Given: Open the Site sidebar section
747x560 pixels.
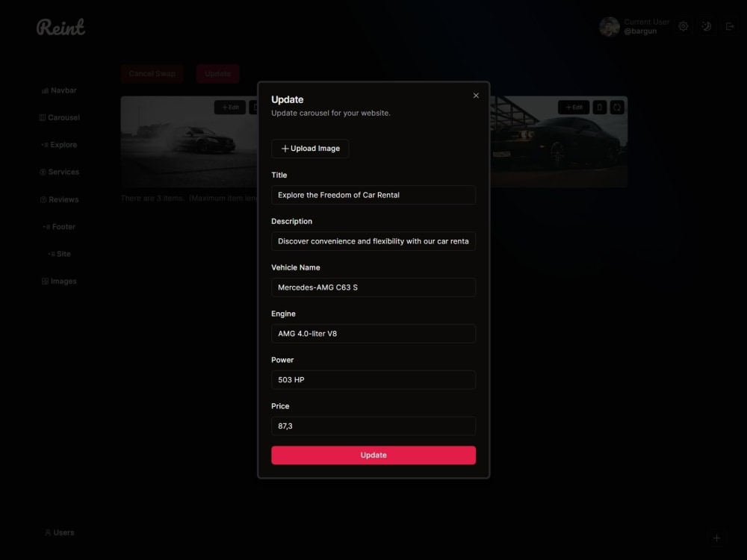Looking at the screenshot, I should (59, 254).
